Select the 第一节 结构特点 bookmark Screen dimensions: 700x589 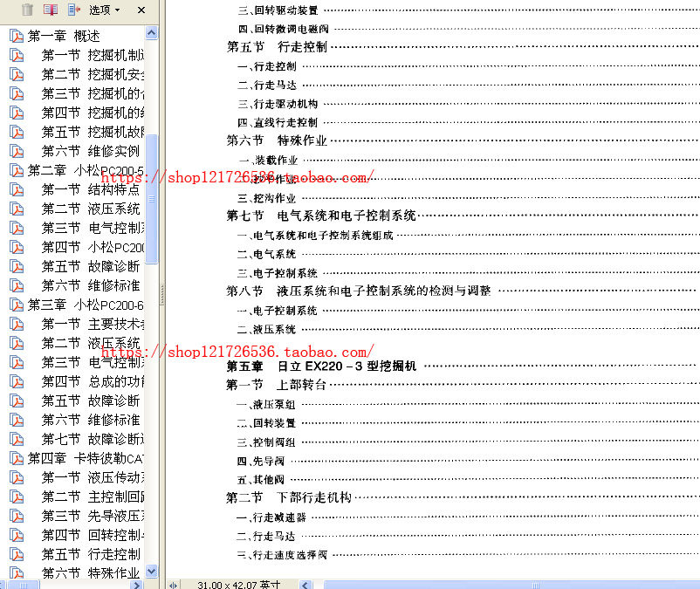point(93,189)
